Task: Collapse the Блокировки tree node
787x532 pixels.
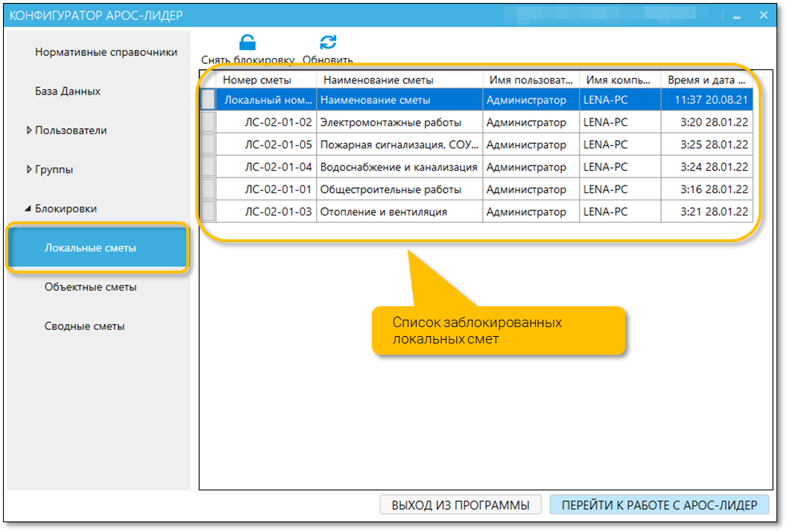Action: pos(28,209)
